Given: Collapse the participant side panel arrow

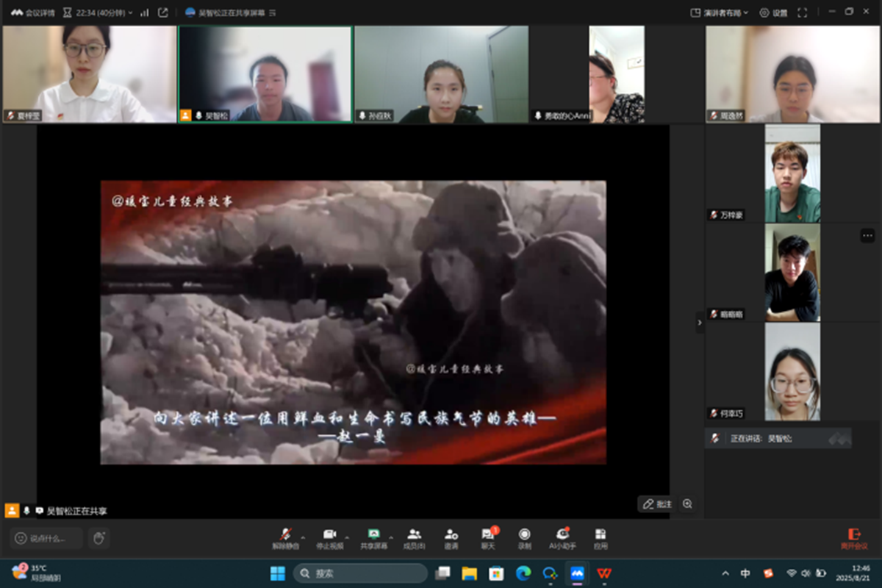Looking at the screenshot, I should tap(700, 323).
